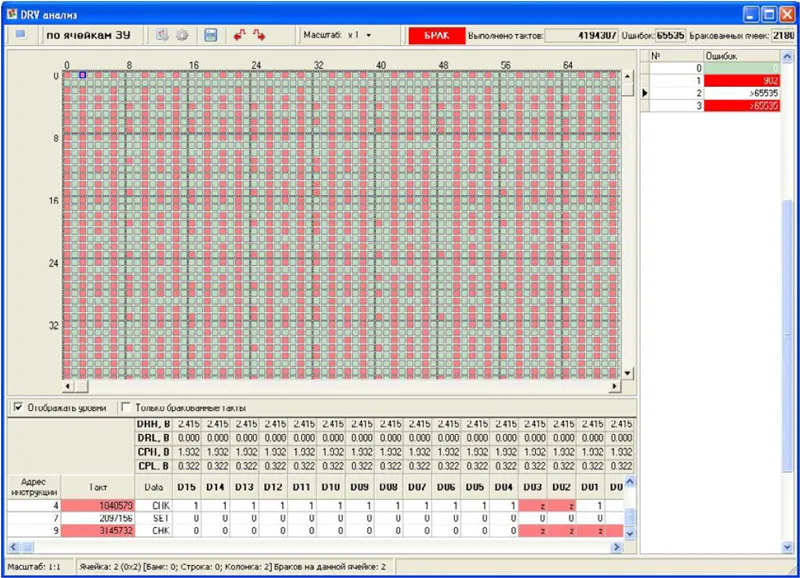Go to previous error with left red arrow
This screenshot has width=800, height=578.
pos(239,35)
